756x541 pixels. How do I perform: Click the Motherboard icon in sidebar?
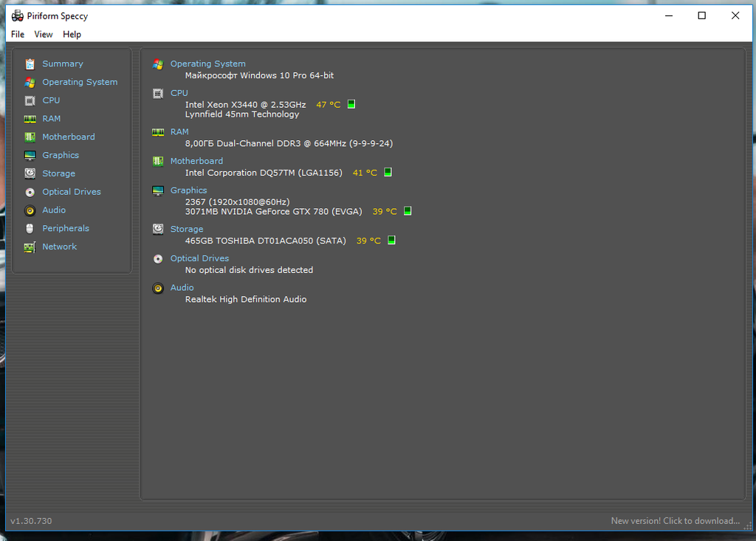tap(30, 137)
